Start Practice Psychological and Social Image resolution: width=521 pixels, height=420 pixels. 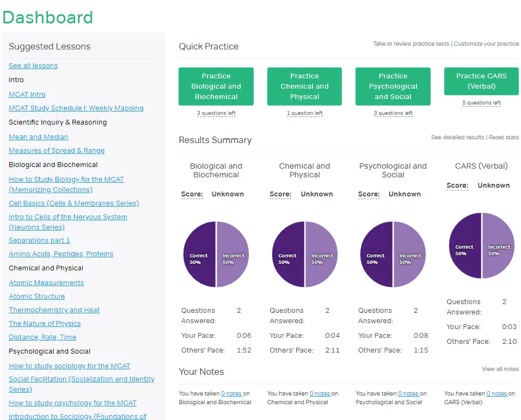tap(393, 87)
